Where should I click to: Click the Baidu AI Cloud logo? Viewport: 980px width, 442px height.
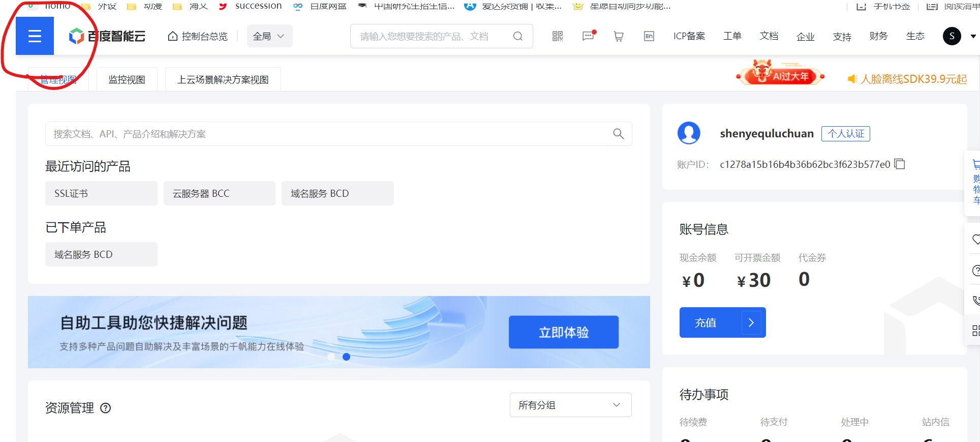[x=107, y=36]
